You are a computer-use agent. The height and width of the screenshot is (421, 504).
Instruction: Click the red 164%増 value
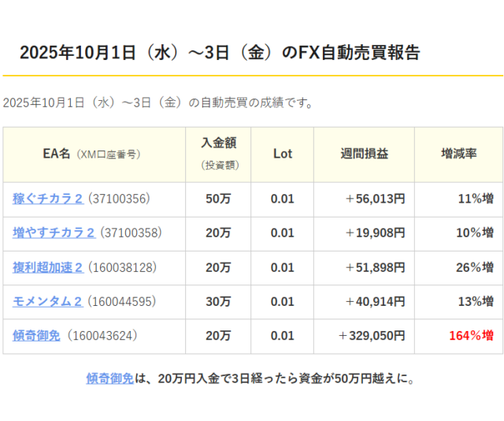(471, 335)
